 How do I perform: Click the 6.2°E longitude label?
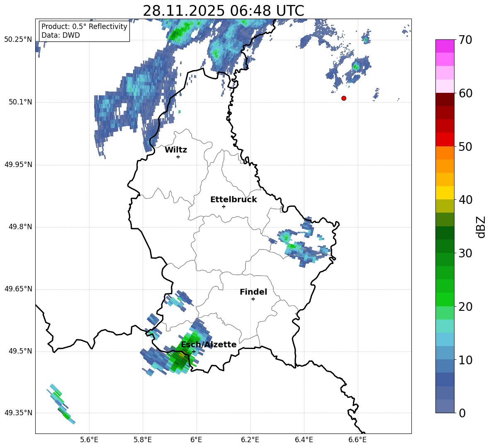coord(250,440)
